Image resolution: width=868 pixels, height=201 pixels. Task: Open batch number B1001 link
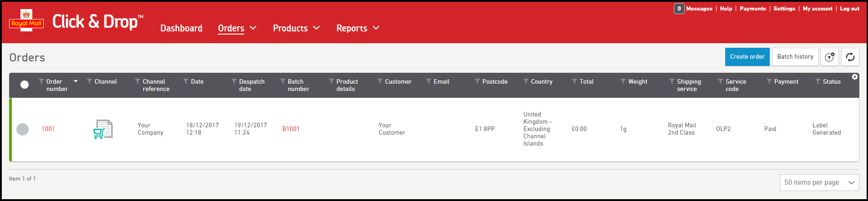coord(291,129)
